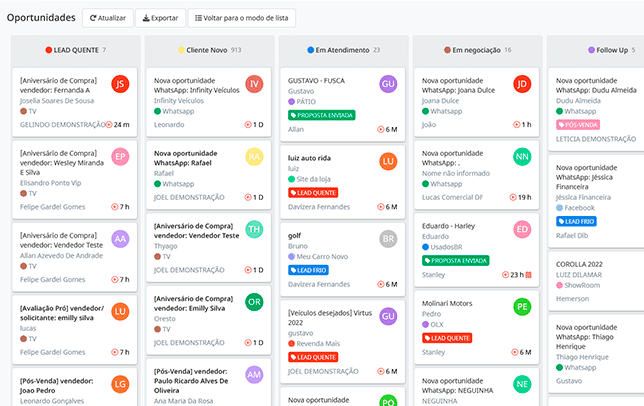Screen dimensions: 644x406
Task: Click LEAD FRIO tag on Jéssica Financeira card
Action: point(576,222)
